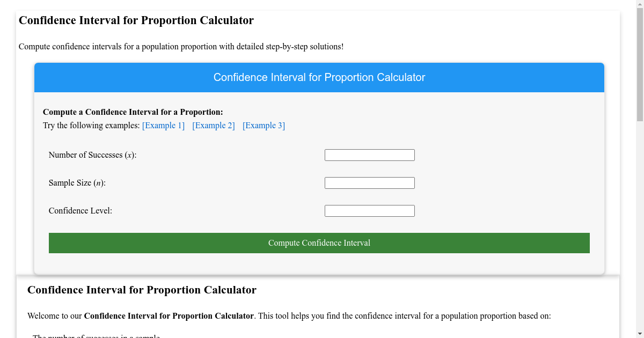
Task: Click the top page heading text
Action: [x=136, y=20]
